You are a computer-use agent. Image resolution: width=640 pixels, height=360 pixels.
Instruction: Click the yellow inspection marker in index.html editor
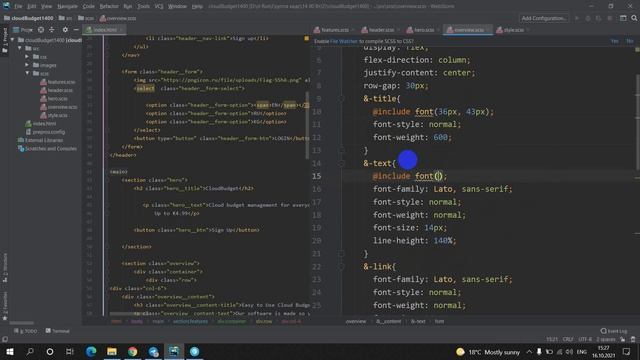pos(307,38)
